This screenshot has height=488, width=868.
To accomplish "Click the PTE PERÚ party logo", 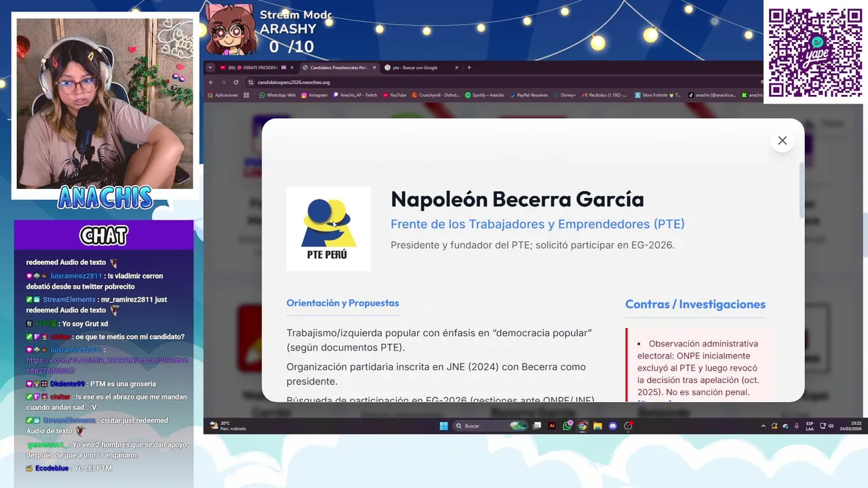I will [329, 228].
